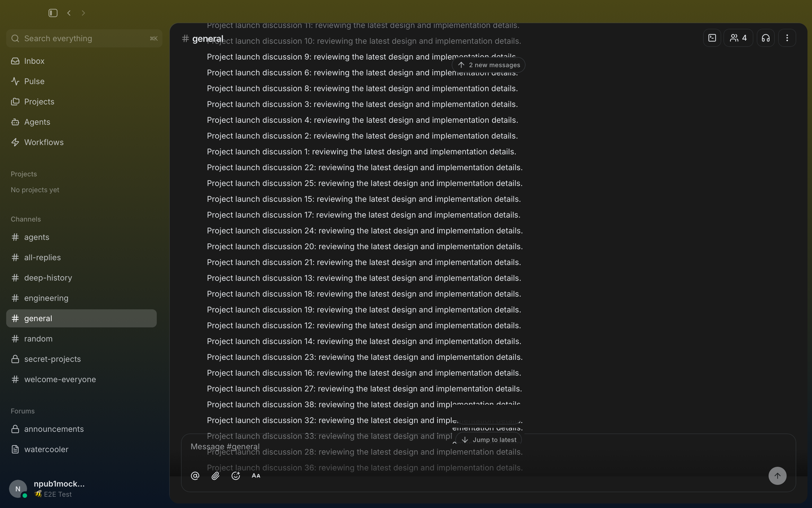This screenshot has width=812, height=508.
Task: Click the lock icon beside announcements
Action: click(x=15, y=429)
